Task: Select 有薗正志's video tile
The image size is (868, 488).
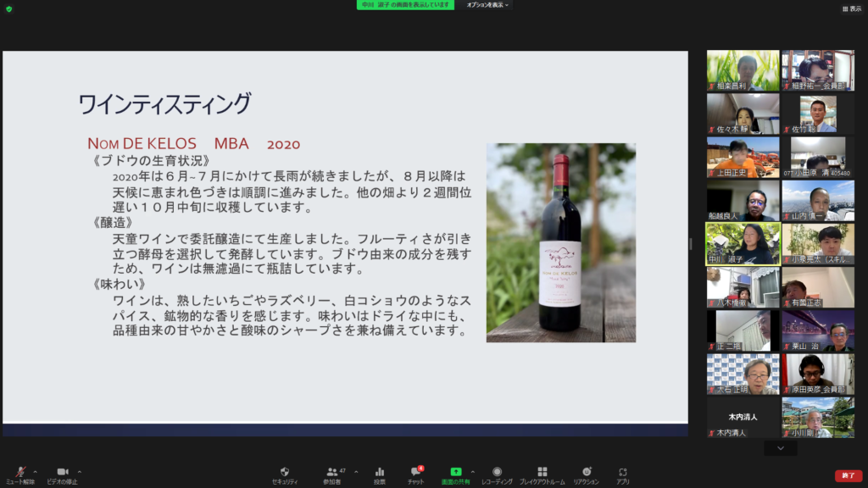Action: coord(818,287)
